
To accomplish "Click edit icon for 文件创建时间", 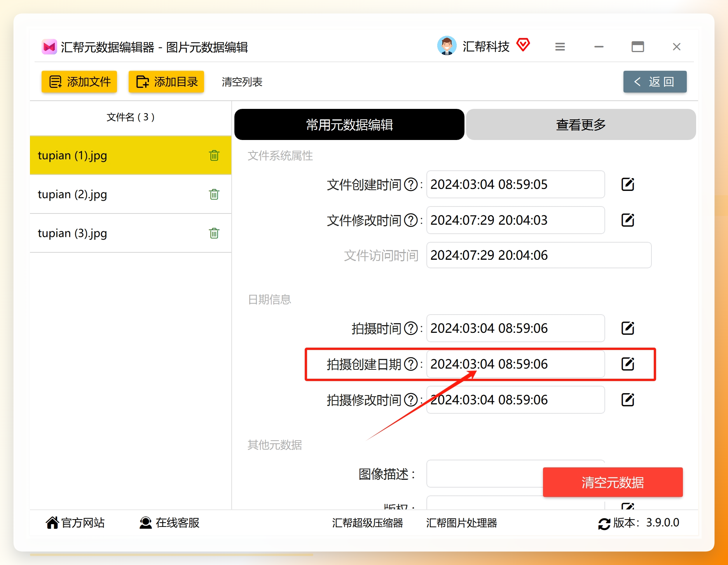I will coord(628,184).
